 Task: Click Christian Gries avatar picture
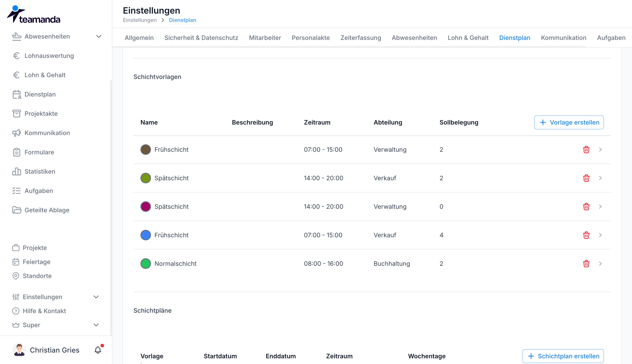coord(19,350)
